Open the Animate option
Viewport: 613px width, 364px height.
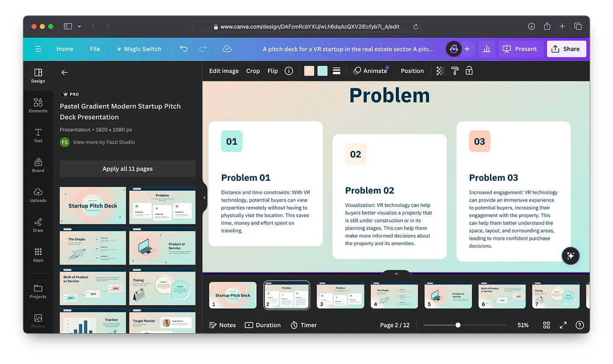[370, 71]
